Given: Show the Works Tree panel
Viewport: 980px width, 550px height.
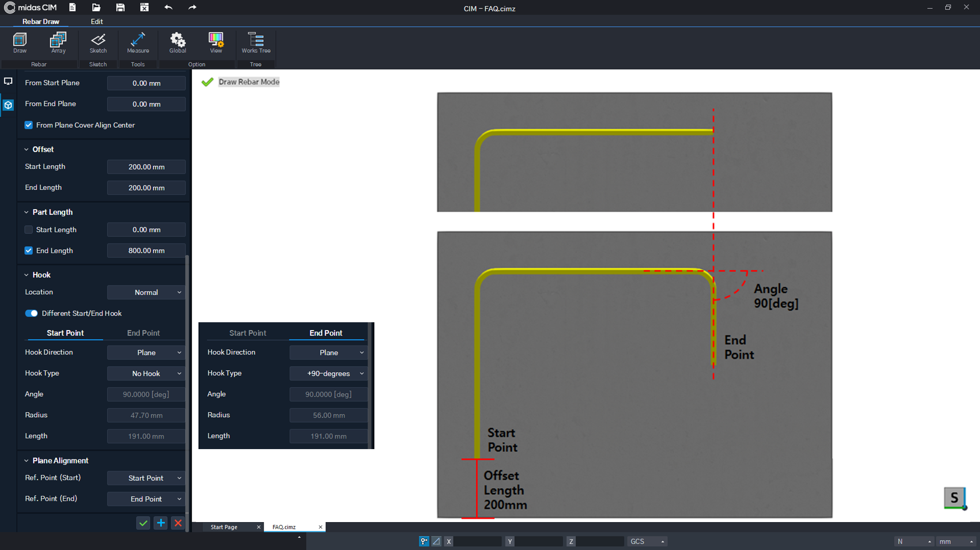Looking at the screenshot, I should (256, 43).
